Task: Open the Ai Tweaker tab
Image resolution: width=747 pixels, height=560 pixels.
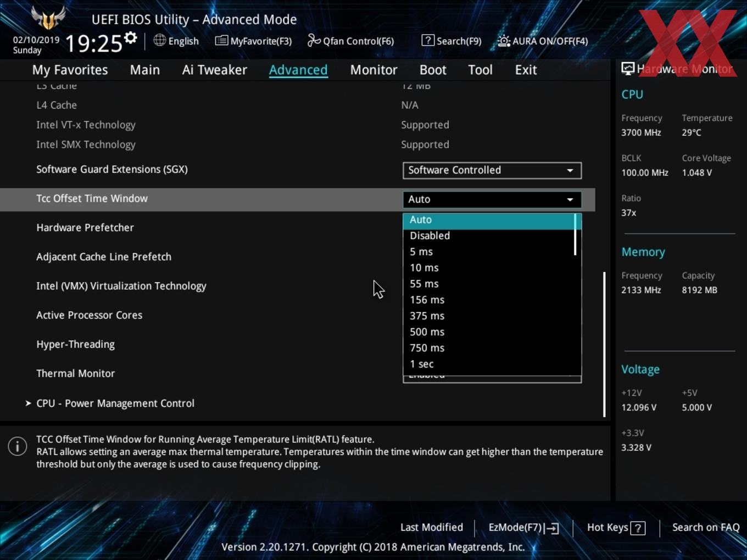Action: (x=215, y=70)
